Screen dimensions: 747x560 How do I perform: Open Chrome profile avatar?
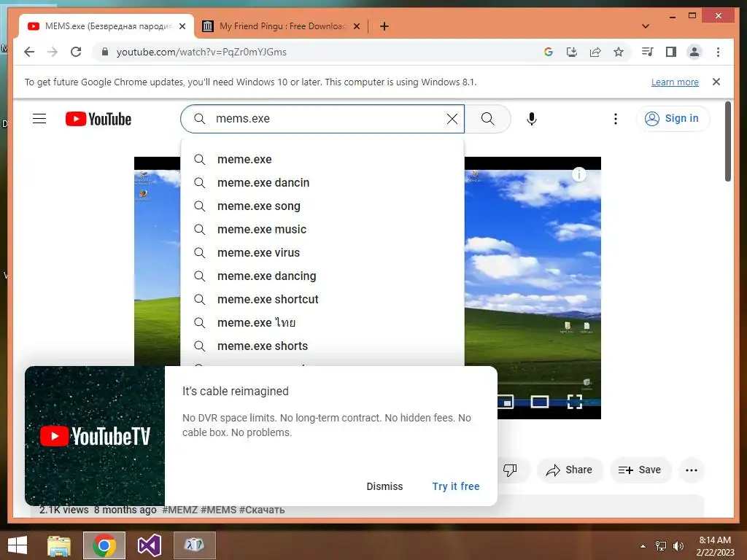694,52
